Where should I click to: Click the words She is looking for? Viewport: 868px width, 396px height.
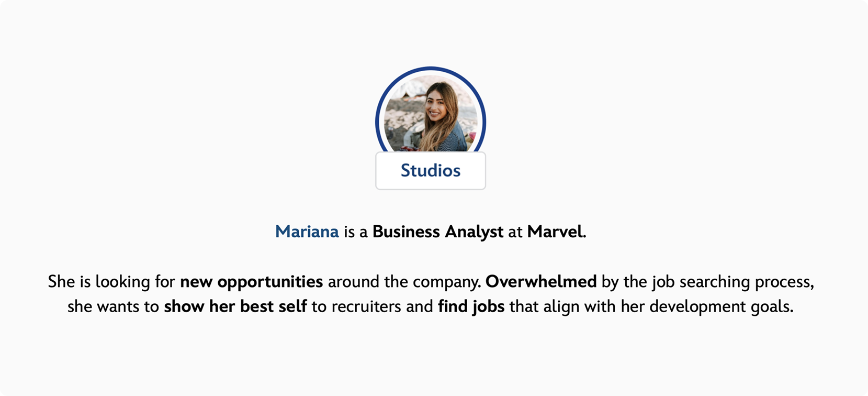(111, 282)
